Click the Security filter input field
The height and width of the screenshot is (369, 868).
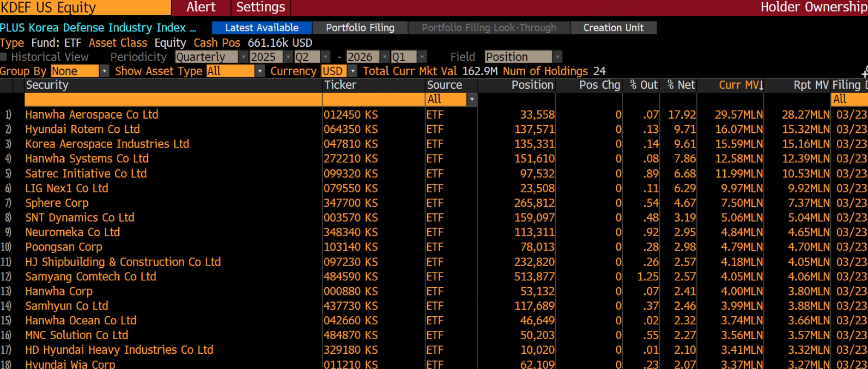(173, 100)
